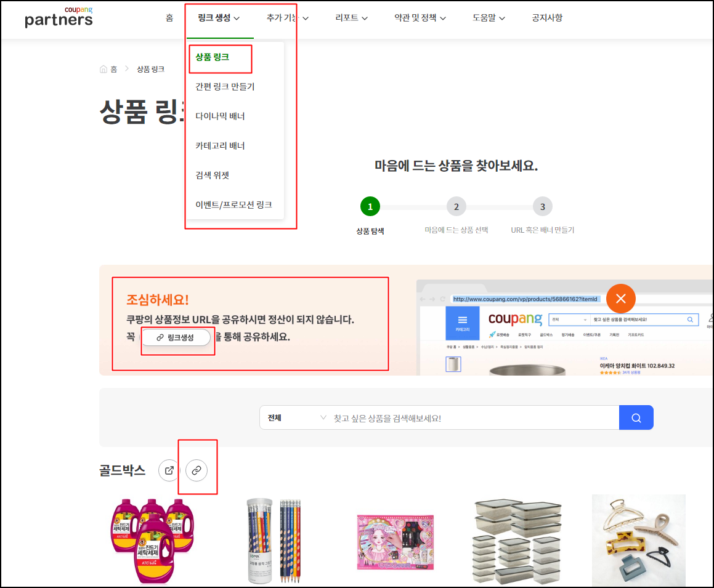The height and width of the screenshot is (588, 714).
Task: Open the 홈 navigation item
Action: [x=169, y=18]
